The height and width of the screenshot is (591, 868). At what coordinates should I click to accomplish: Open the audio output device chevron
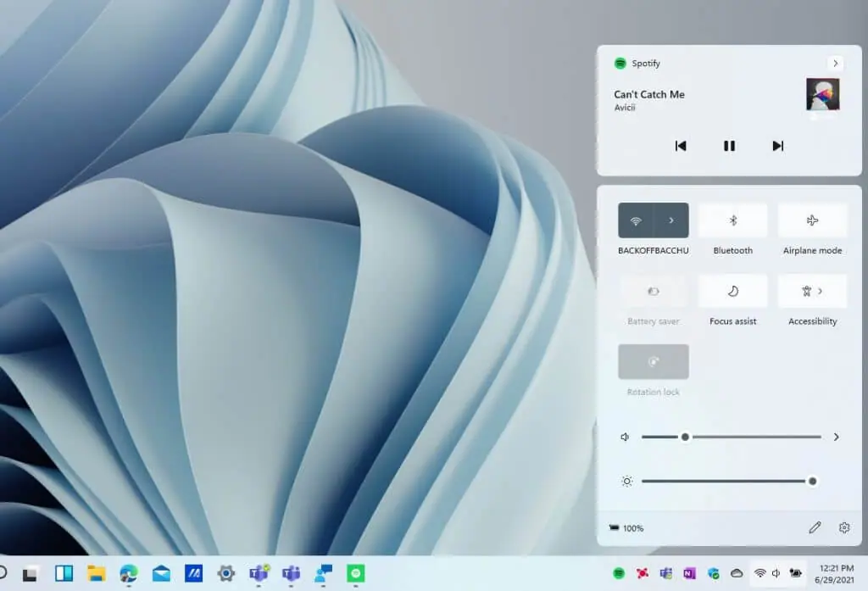click(836, 437)
